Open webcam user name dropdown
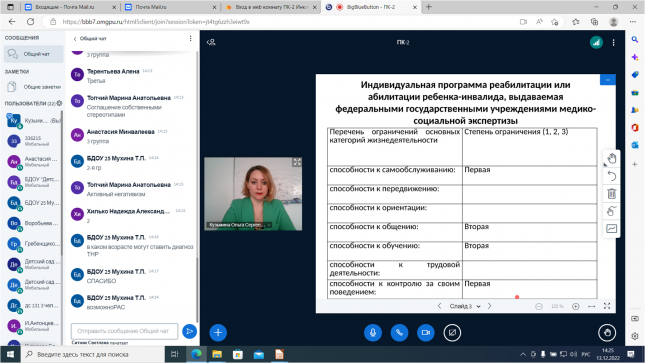 (x=239, y=225)
